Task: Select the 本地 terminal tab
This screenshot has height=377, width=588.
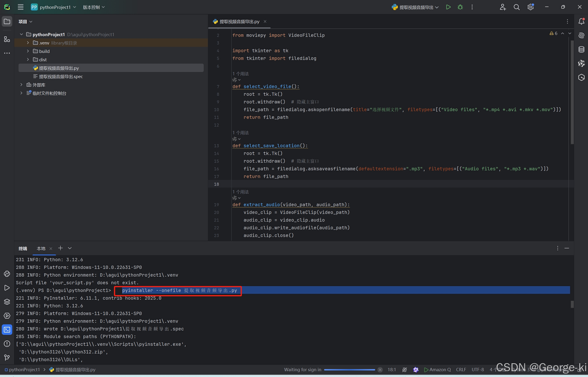Action: click(41, 248)
